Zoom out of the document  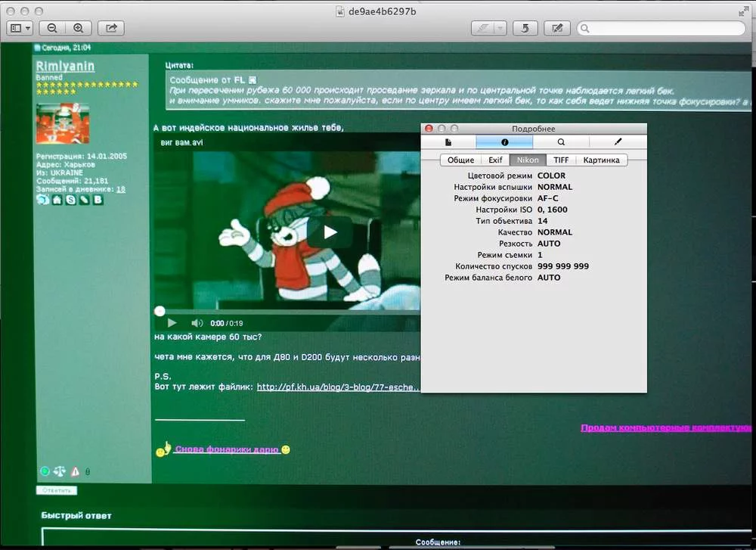[51, 28]
